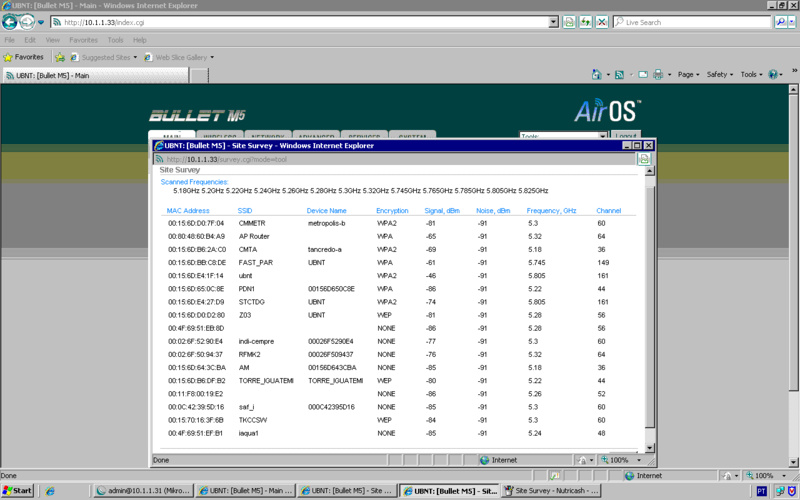
Task: Select the UBNT Bullet M5 Main browser tab
Action: click(x=95, y=76)
